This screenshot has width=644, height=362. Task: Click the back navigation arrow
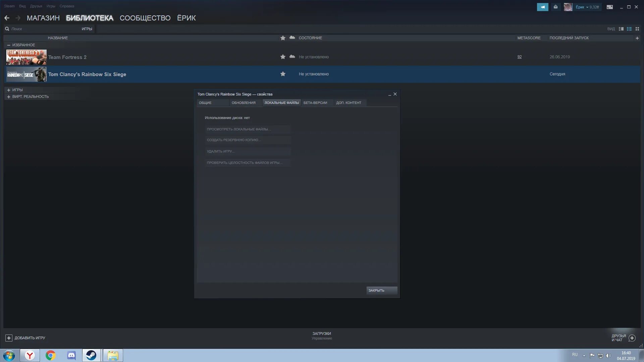pyautogui.click(x=7, y=18)
